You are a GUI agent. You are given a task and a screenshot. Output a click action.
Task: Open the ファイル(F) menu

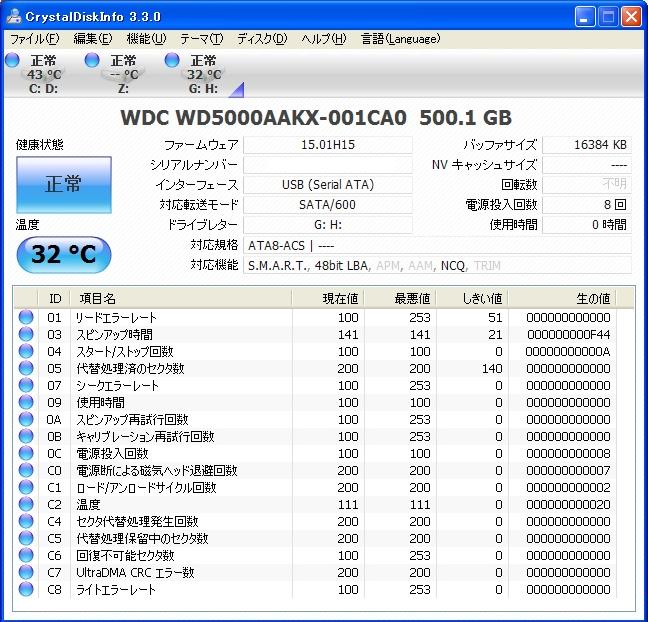tap(34, 39)
